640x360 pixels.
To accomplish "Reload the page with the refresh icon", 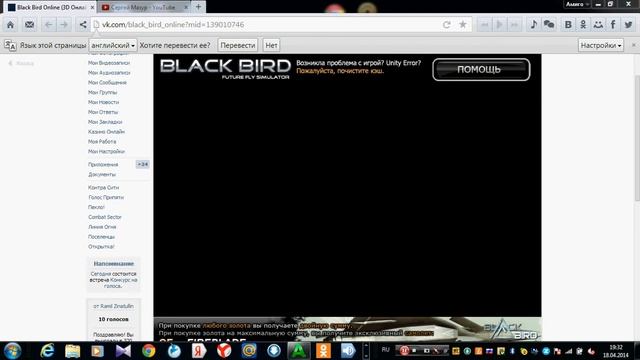I will click(x=447, y=25).
